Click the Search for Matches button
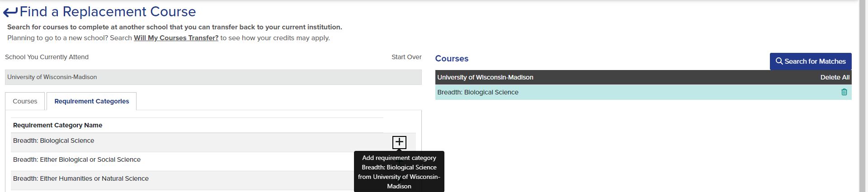868x192 pixels. [x=811, y=61]
